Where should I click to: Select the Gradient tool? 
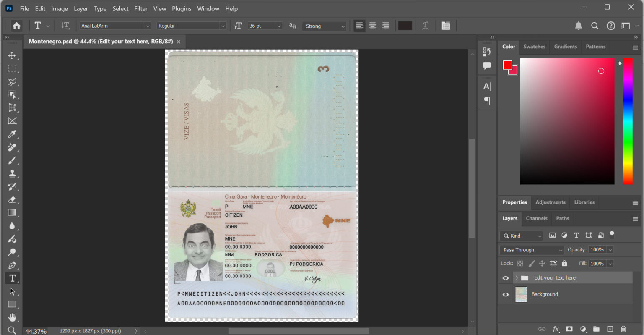point(12,212)
